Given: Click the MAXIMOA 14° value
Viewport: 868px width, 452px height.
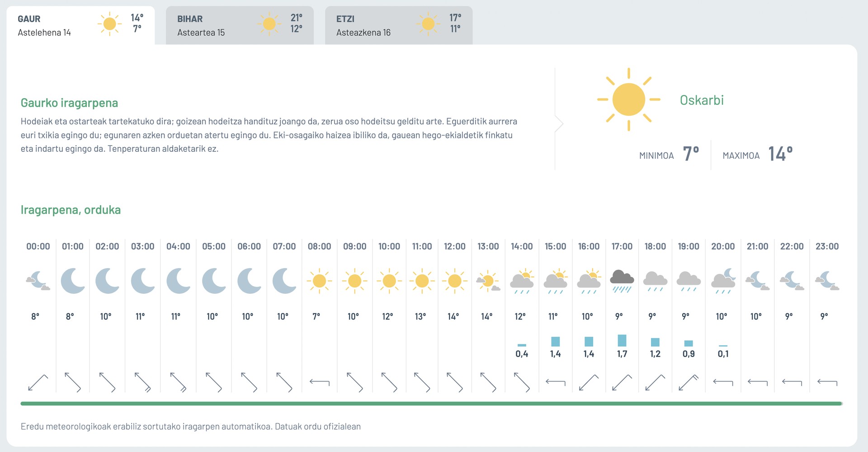Looking at the screenshot, I should [780, 154].
